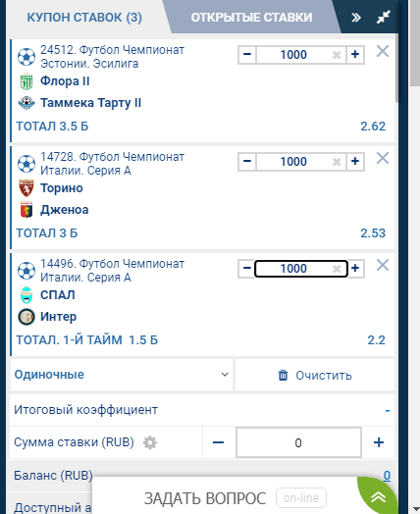Clear the stake in Торино bet field
This screenshot has width=420, height=514.
coord(337,162)
